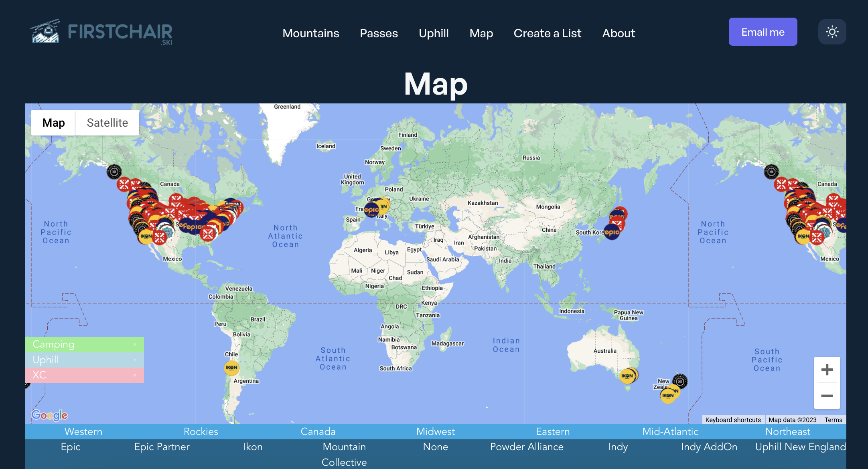Filter by the Midwest region
This screenshot has height=469, width=868.
[x=436, y=432]
